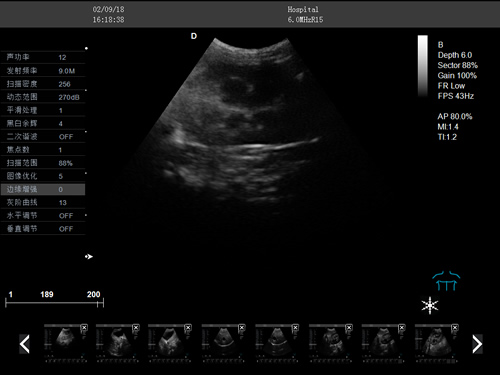Delete the last thumbnail via its X icon

[455, 328]
